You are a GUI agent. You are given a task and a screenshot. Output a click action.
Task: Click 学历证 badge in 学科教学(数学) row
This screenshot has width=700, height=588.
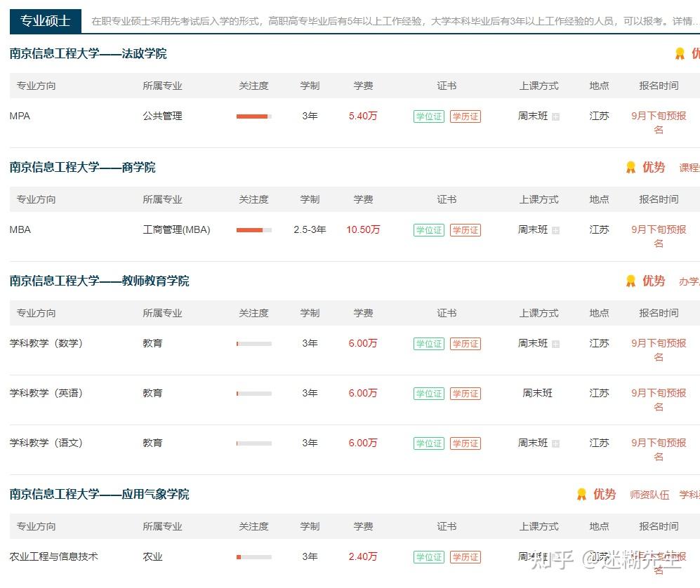[465, 344]
